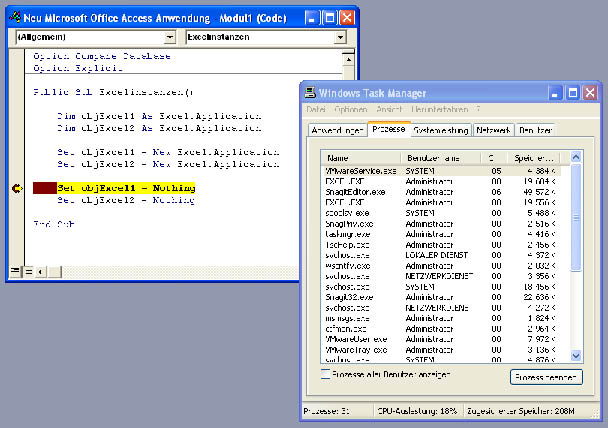This screenshot has height=428, width=608.
Task: Open the Datei menu in Task Manager
Action: (316, 108)
